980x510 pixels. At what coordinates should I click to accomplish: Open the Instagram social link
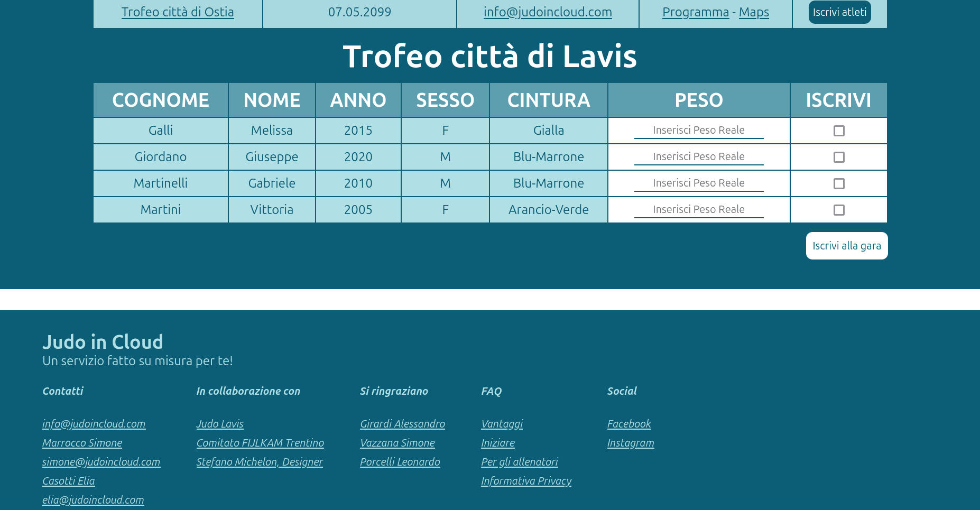tap(630, 443)
